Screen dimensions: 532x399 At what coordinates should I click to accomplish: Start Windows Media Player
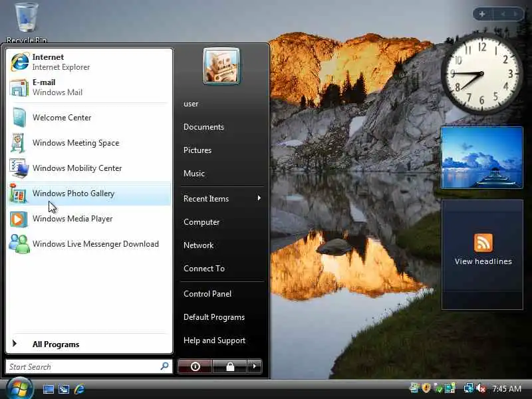pyautogui.click(x=89, y=219)
